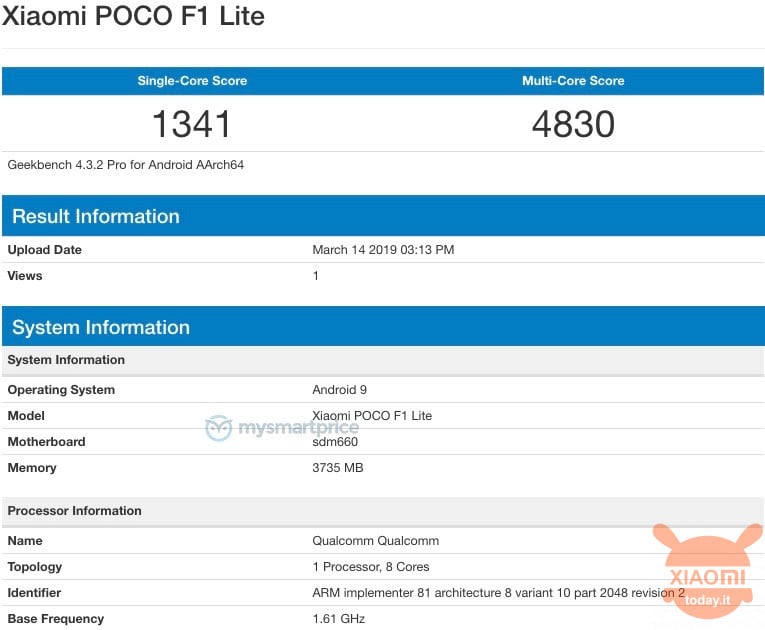The width and height of the screenshot is (765, 630).
Task: Click the processor Name label
Action: 25,541
